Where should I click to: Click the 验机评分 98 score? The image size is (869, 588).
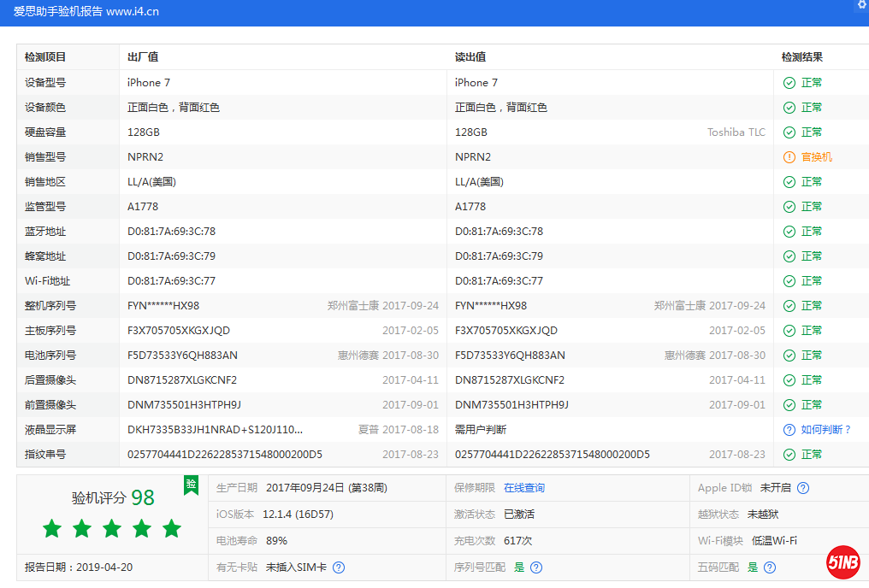(113, 497)
